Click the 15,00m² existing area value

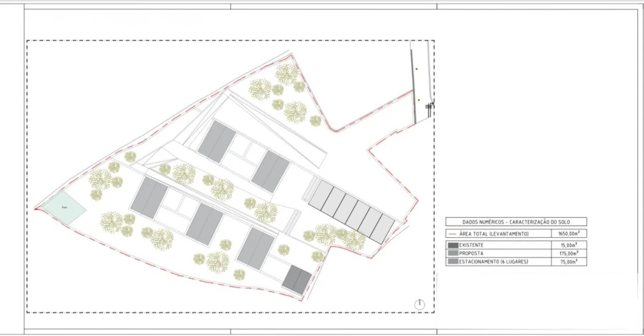[568, 245]
